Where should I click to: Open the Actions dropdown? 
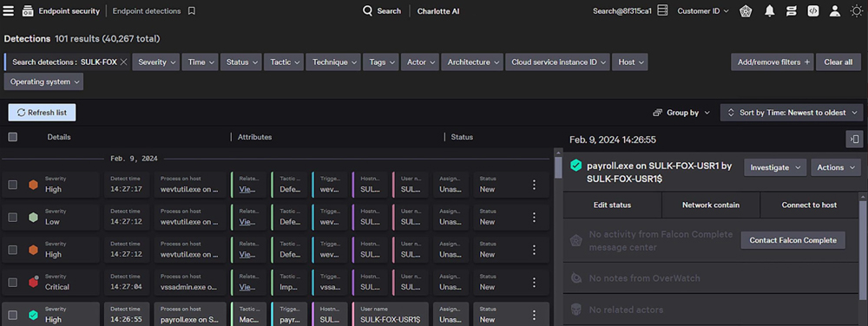pos(835,167)
